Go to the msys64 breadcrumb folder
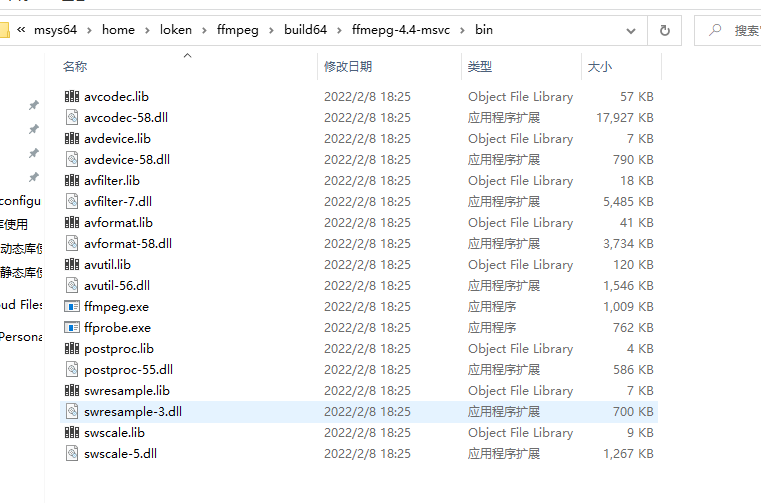This screenshot has height=503, width=761. pyautogui.click(x=55, y=30)
